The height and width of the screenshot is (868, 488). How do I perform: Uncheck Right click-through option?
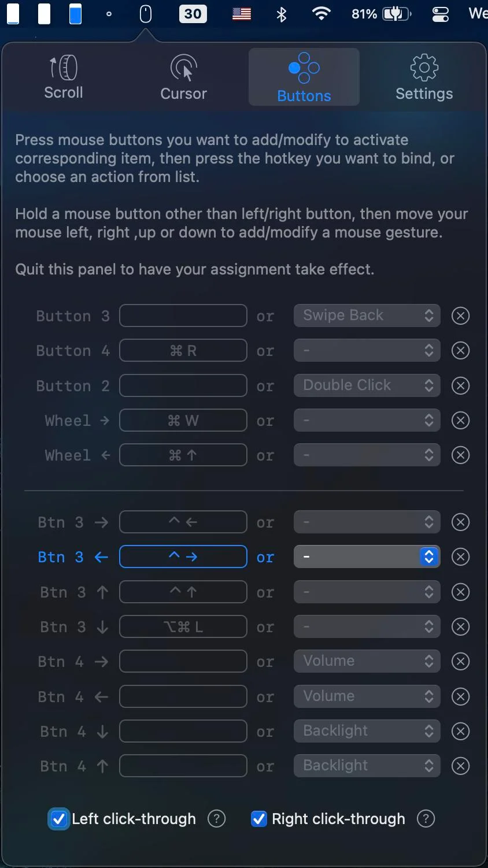[259, 819]
